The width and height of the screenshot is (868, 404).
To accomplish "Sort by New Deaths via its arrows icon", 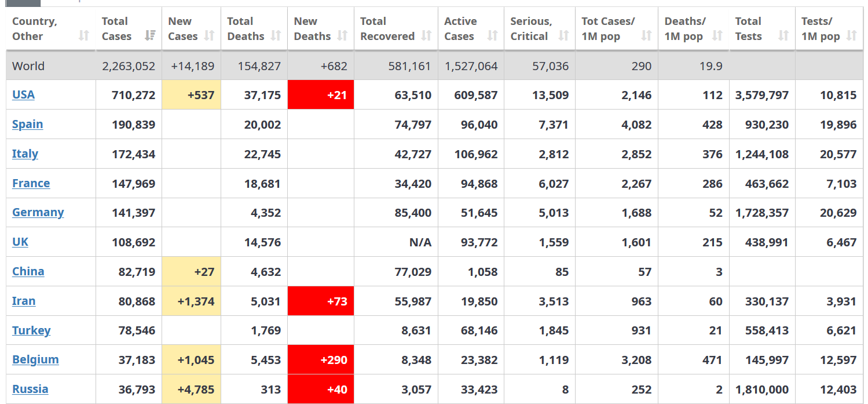I will pyautogui.click(x=342, y=36).
